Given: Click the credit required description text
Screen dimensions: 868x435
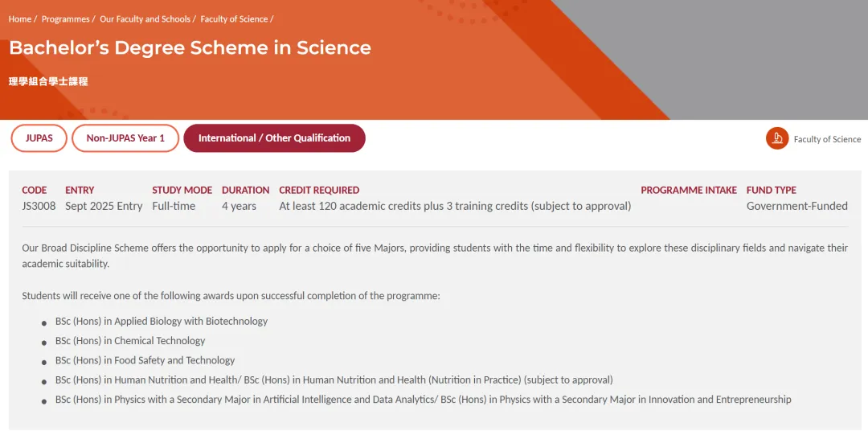Looking at the screenshot, I should 455,206.
